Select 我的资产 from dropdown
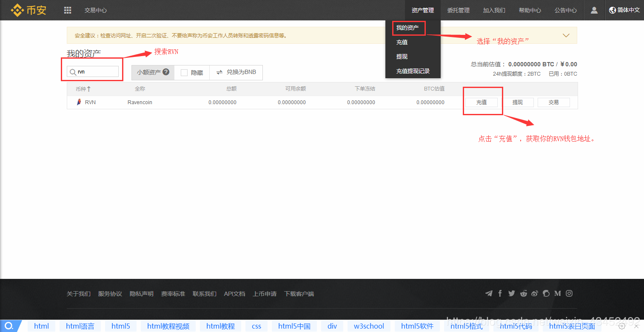 point(407,28)
